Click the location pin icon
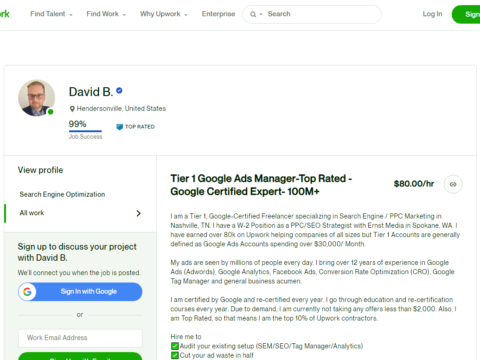Viewport: 480px width, 360px height. [x=72, y=109]
